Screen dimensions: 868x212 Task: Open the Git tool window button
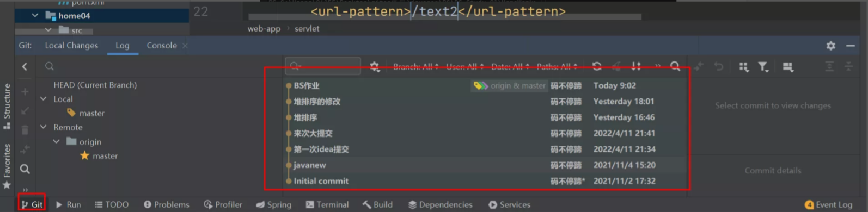click(x=32, y=204)
